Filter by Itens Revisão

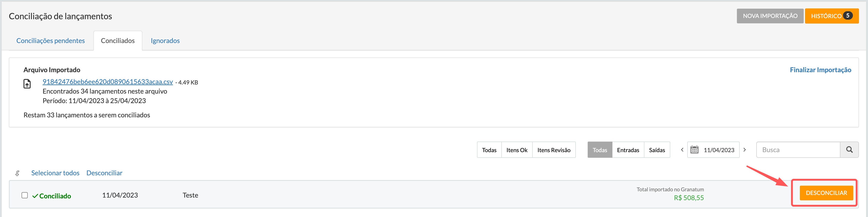pos(554,150)
